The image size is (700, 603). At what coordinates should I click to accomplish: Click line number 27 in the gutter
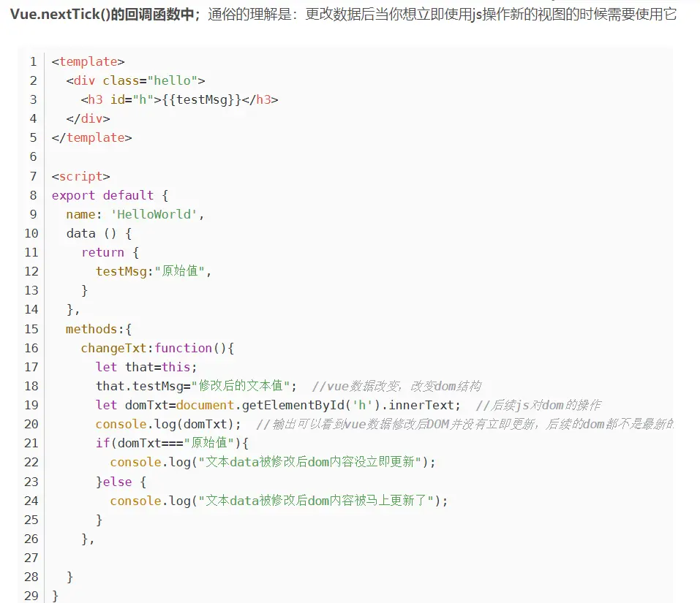(x=31, y=558)
